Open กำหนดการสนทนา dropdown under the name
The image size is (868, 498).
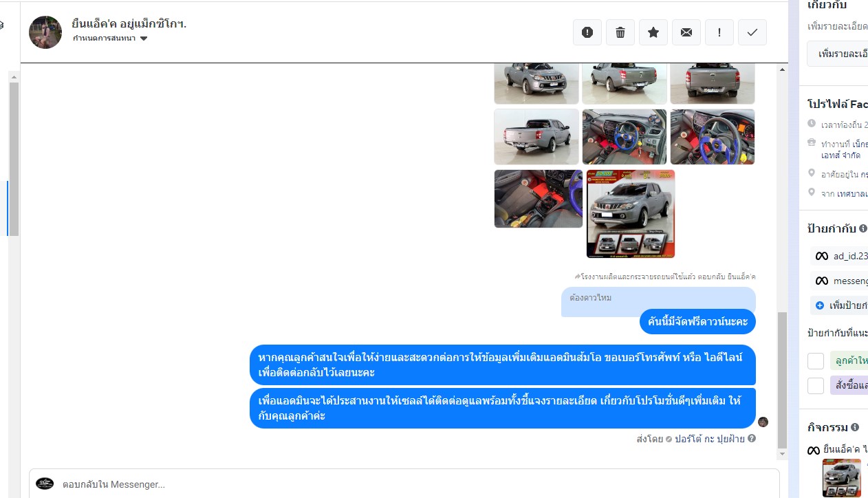110,39
